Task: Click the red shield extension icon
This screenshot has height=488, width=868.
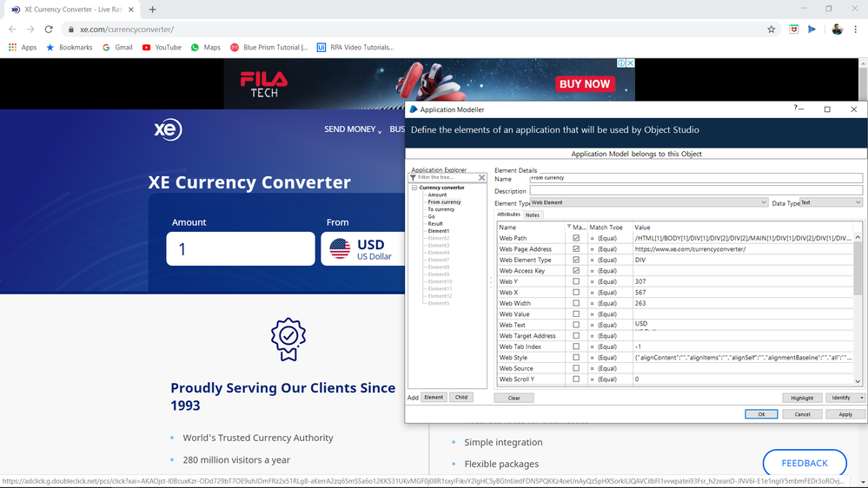Action: (x=794, y=30)
